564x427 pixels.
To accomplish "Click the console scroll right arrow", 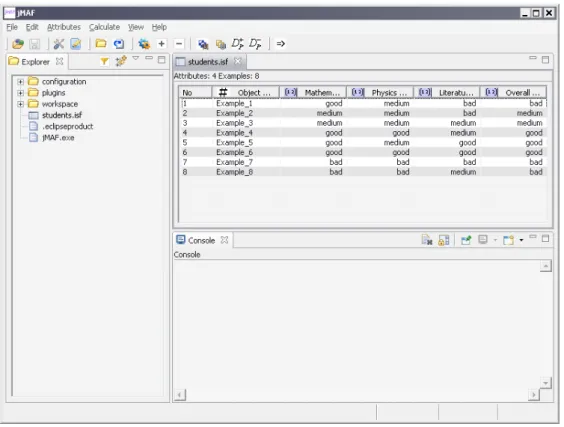I will [x=534, y=395].
